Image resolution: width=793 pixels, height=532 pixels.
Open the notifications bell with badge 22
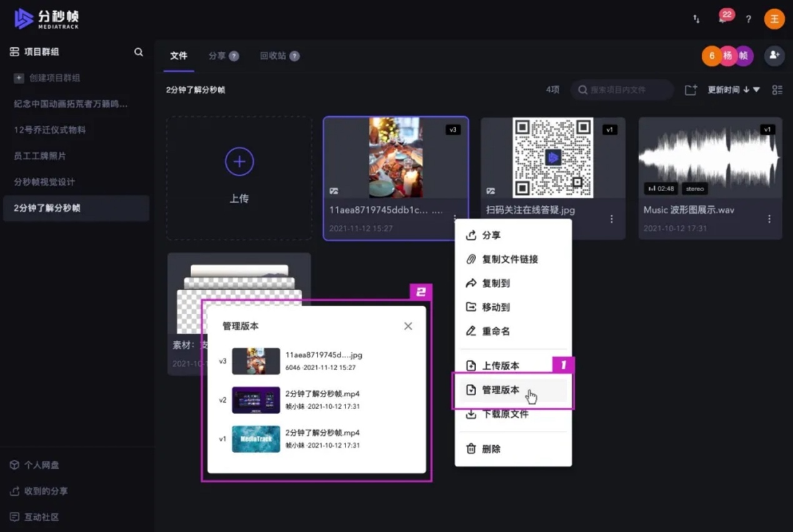click(x=724, y=18)
